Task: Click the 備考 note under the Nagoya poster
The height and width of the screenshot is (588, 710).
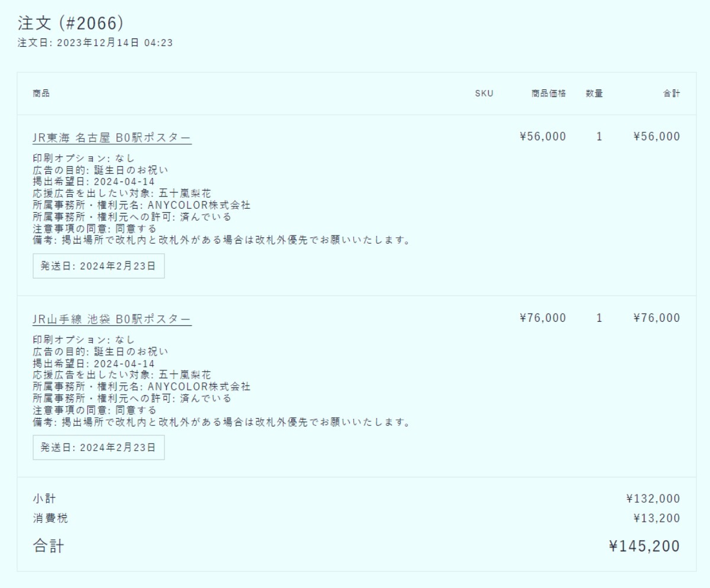Action: [222, 240]
